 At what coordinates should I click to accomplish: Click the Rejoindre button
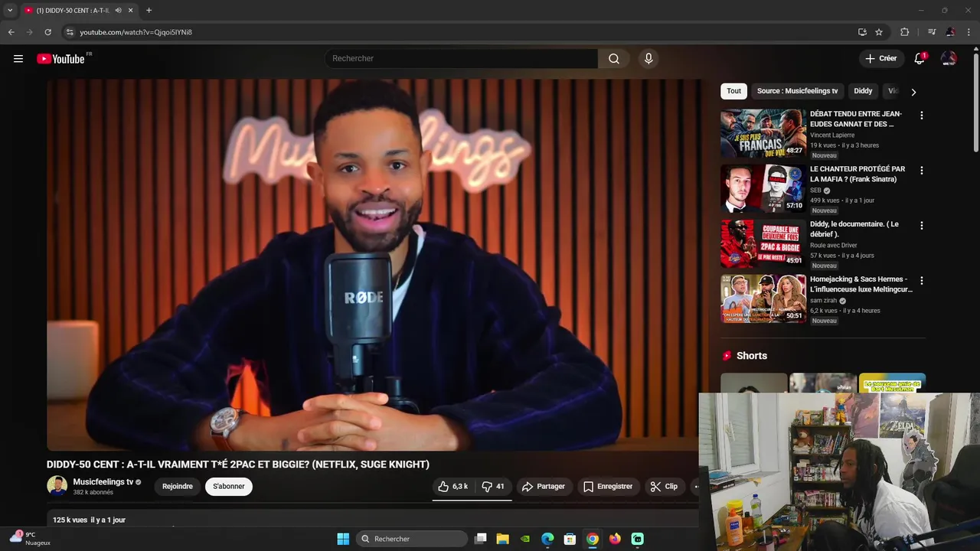click(x=178, y=487)
